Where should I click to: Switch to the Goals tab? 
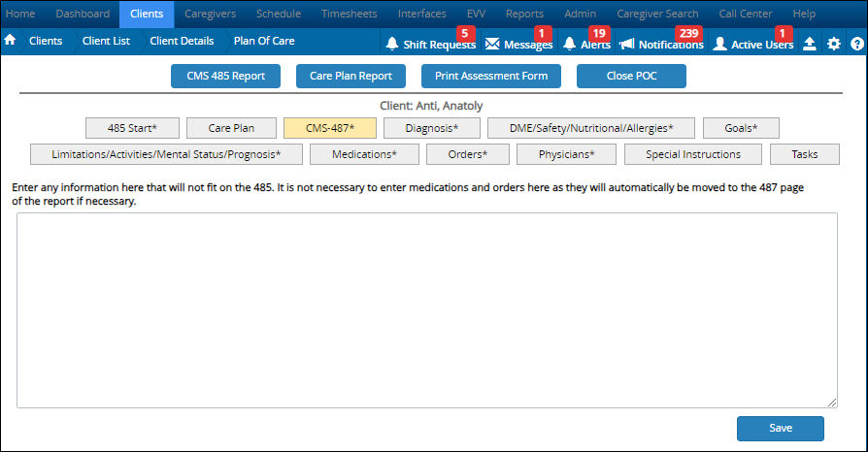pos(741,128)
